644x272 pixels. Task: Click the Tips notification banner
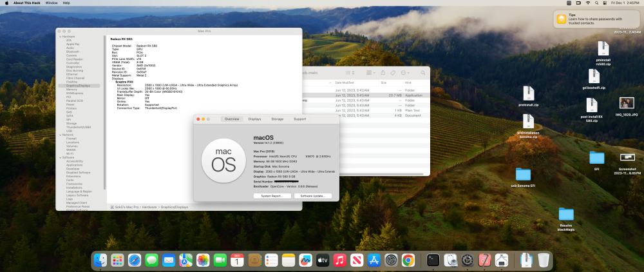tap(596, 19)
